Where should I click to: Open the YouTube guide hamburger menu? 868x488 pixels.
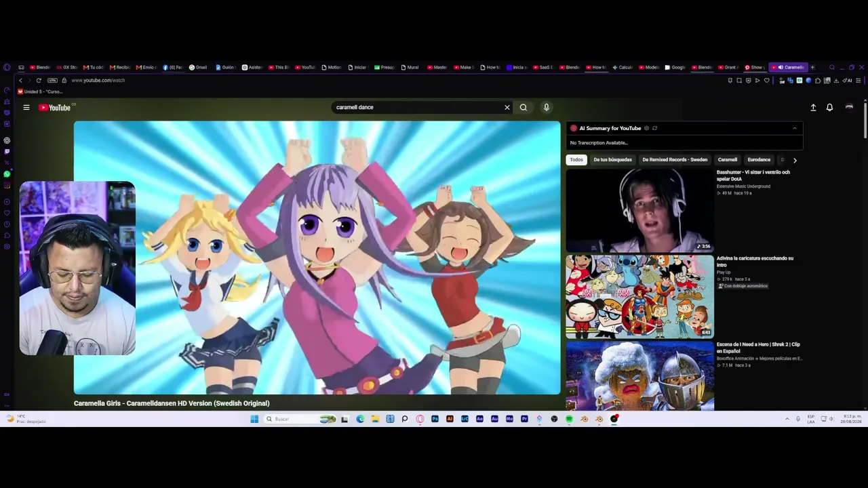(x=26, y=107)
